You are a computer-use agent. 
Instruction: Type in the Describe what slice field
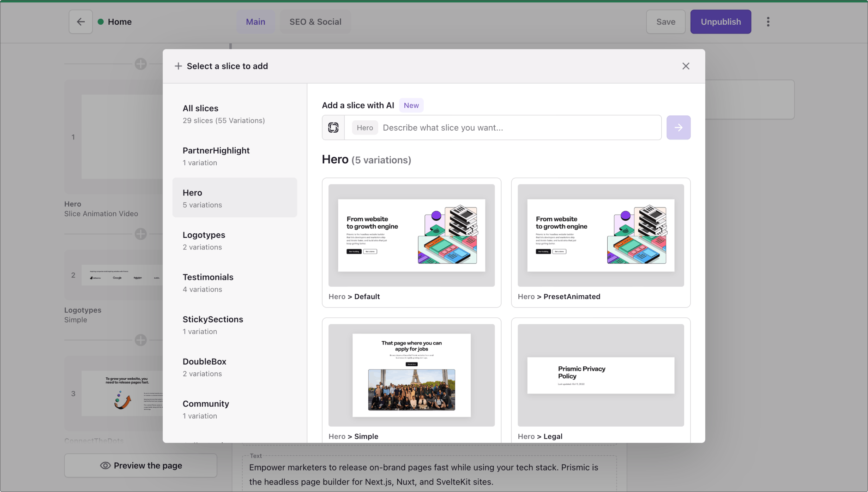click(x=519, y=127)
